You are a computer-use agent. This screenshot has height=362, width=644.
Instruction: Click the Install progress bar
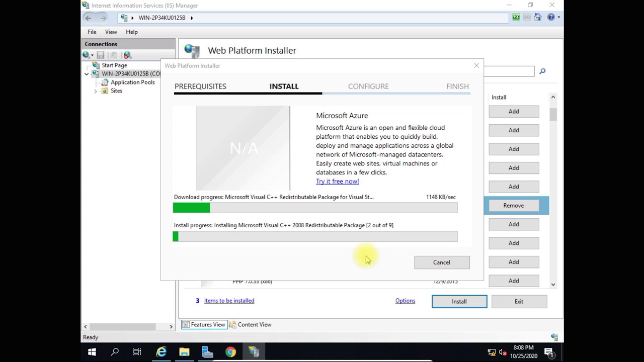tap(315, 236)
